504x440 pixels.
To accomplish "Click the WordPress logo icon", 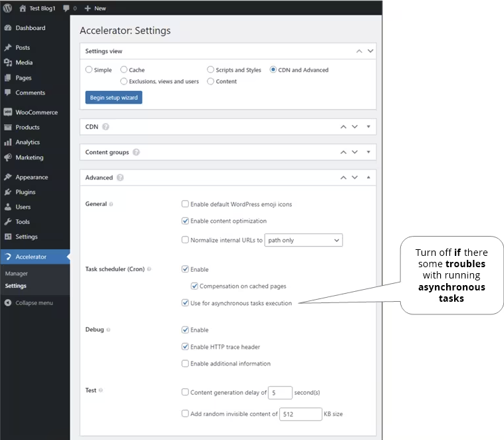I will [x=7, y=8].
